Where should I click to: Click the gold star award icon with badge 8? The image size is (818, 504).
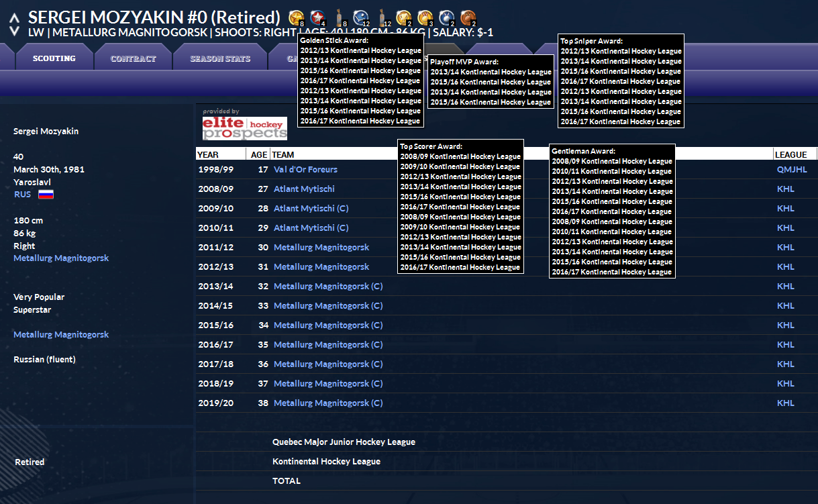(x=295, y=17)
